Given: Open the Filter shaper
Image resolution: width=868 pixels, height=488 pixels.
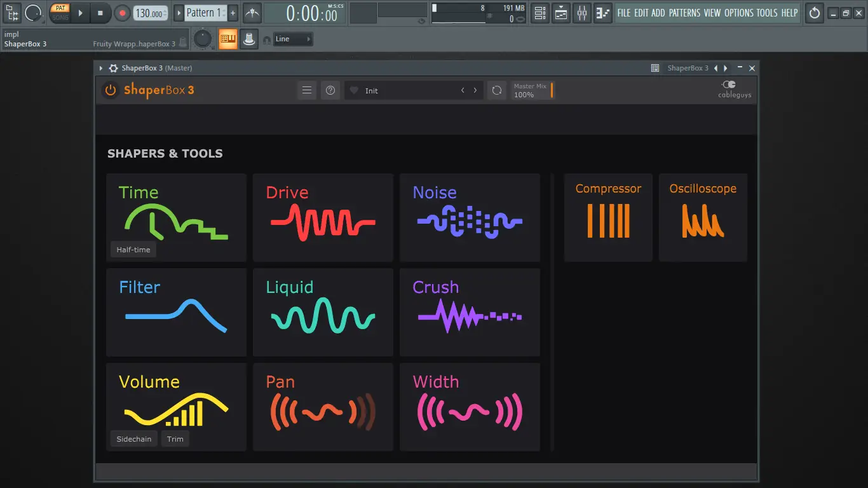Looking at the screenshot, I should point(176,312).
